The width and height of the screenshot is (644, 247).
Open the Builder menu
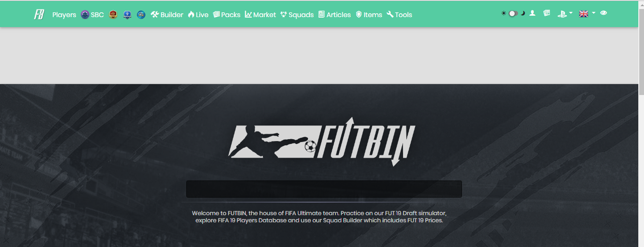167,15
